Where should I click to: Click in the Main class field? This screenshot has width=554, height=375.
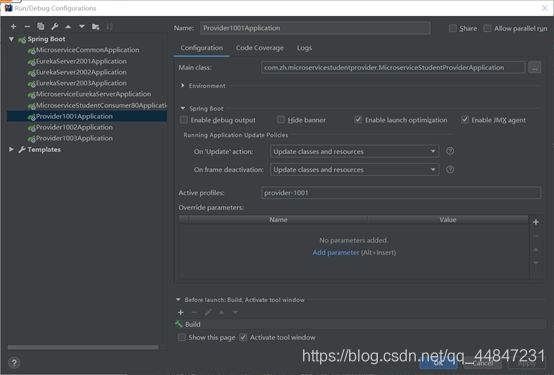tap(393, 67)
